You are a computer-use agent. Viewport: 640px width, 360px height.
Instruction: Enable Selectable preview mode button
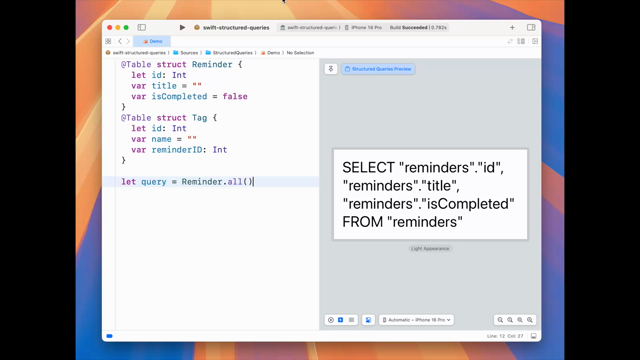click(341, 320)
